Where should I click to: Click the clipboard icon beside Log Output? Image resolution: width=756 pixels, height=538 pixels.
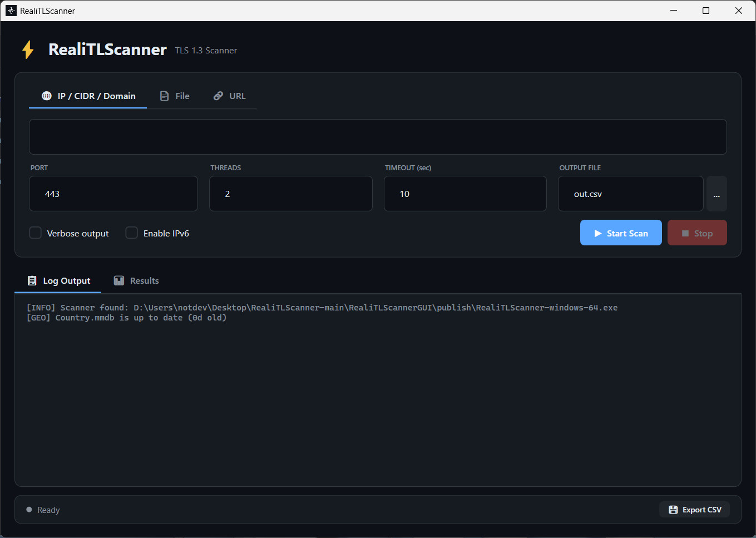pos(32,281)
